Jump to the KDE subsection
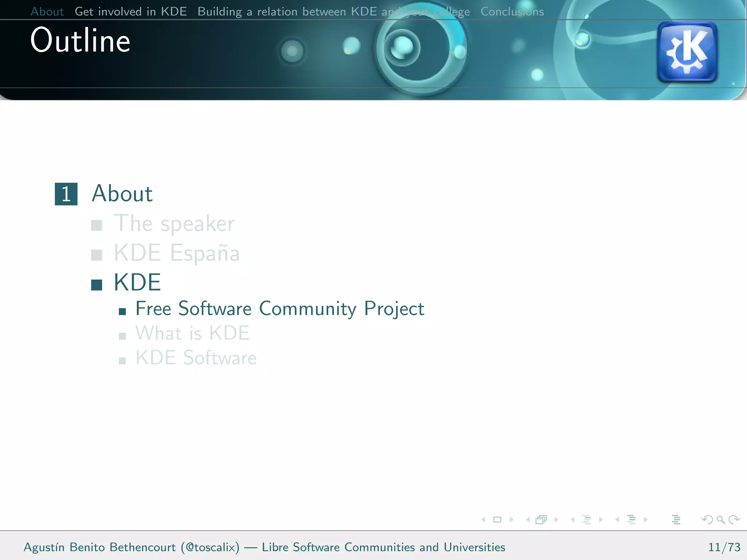 click(x=137, y=283)
